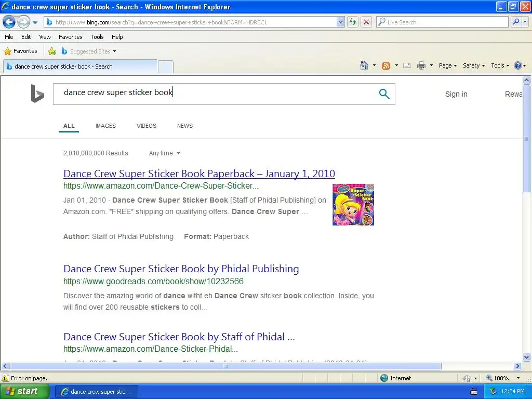Open the Live Search provider dropdown arrow

pos(525,22)
